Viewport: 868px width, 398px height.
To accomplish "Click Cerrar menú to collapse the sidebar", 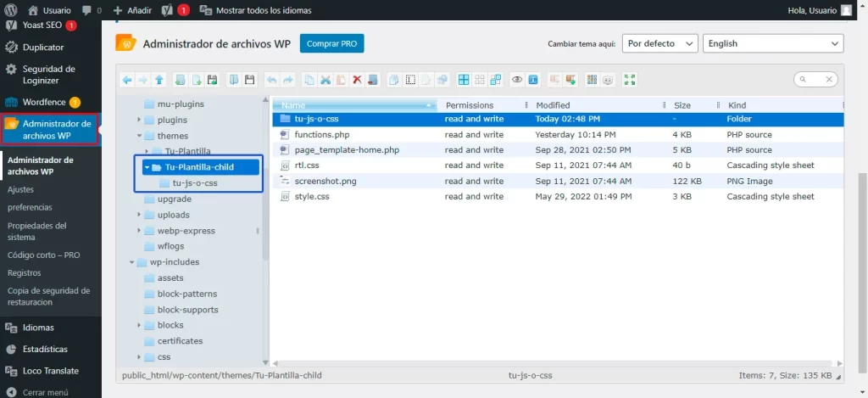I will tap(38, 392).
